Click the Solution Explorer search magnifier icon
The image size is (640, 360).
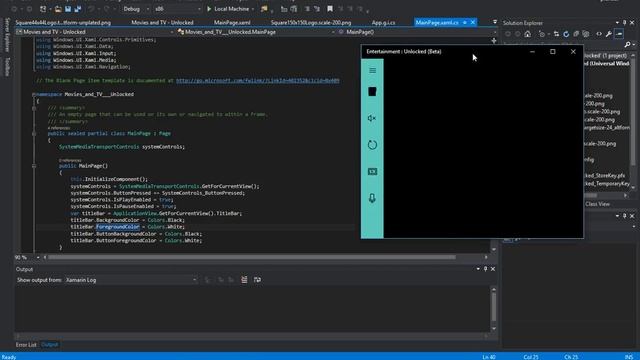click(x=627, y=44)
